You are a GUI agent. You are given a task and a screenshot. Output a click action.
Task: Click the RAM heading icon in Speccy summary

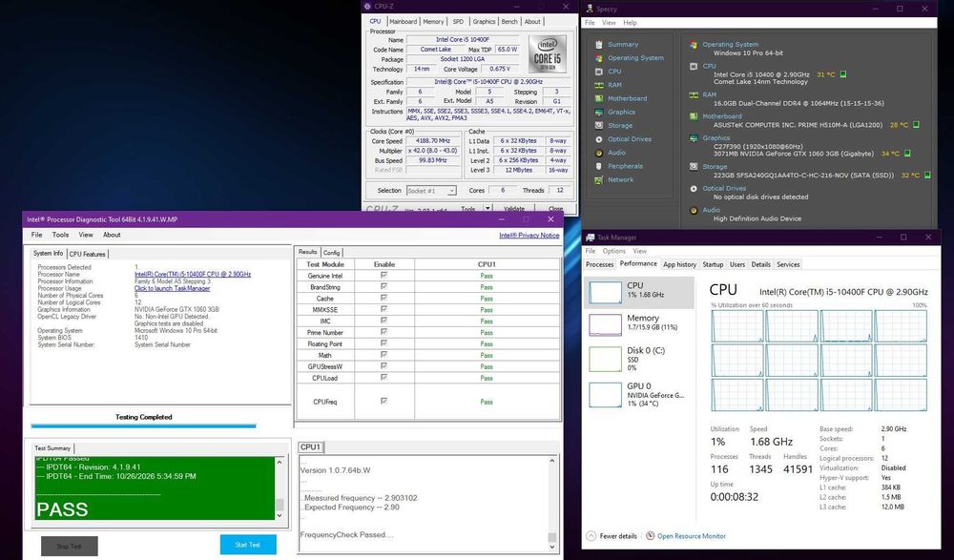point(694,95)
